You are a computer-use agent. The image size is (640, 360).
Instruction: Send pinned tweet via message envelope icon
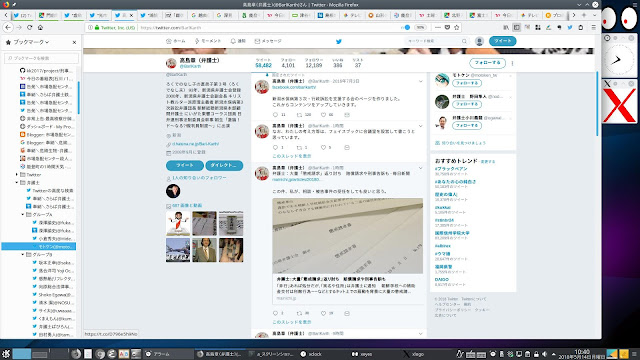[x=347, y=115]
